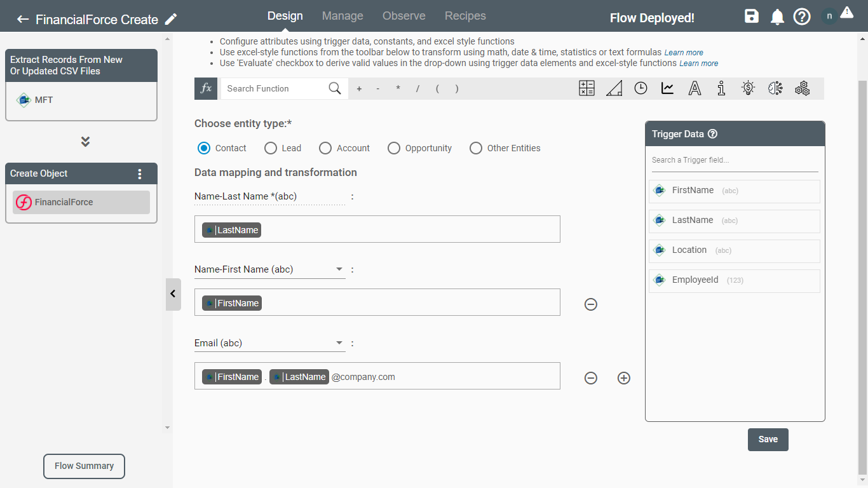Viewport: 868px width, 488px height.
Task: Open Learn more link for Evaluate checkbox
Action: (x=699, y=64)
